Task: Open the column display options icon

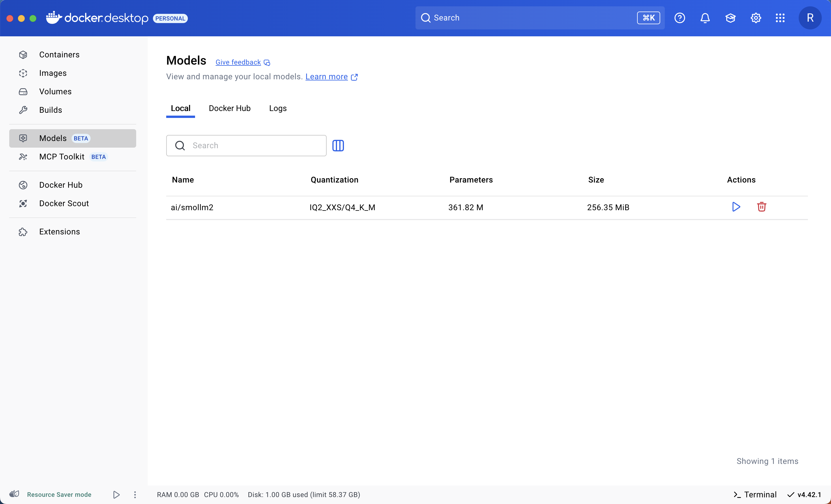Action: pos(338,146)
